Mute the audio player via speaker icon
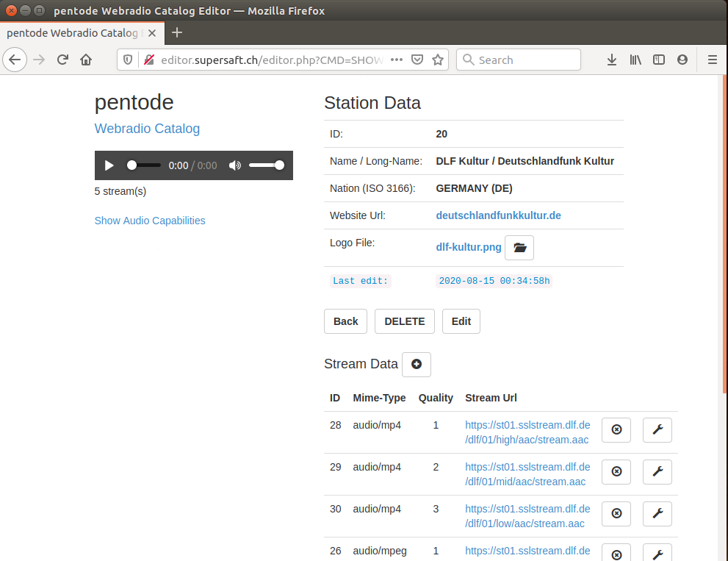The width and height of the screenshot is (728, 561). click(234, 165)
